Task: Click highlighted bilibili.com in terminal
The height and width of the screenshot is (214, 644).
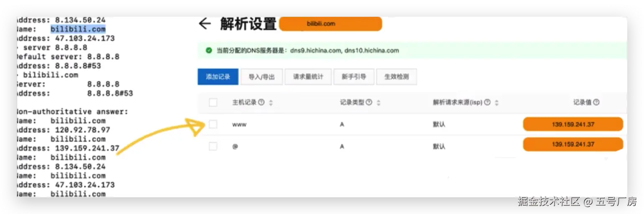Action: click(78, 29)
